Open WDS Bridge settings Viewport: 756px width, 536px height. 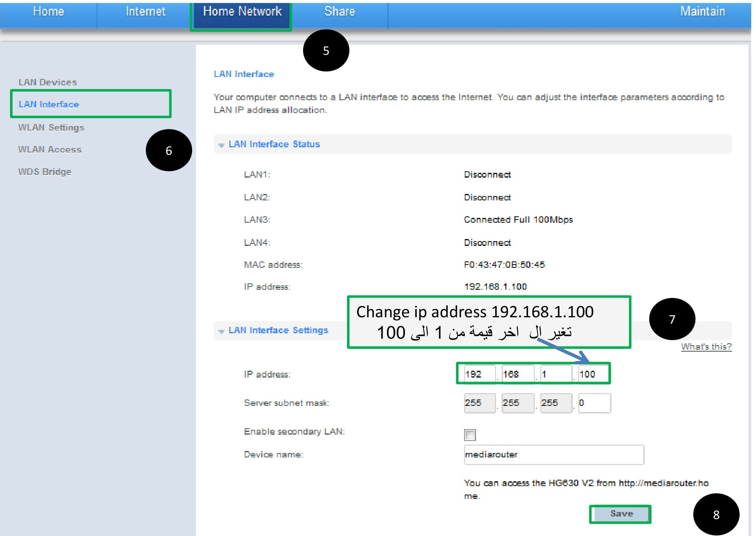coord(45,172)
